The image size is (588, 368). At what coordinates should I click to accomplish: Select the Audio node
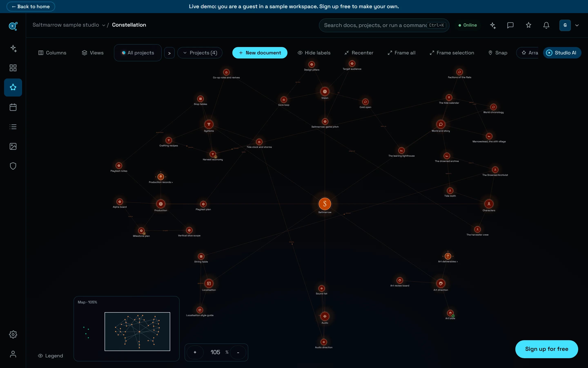325,316
